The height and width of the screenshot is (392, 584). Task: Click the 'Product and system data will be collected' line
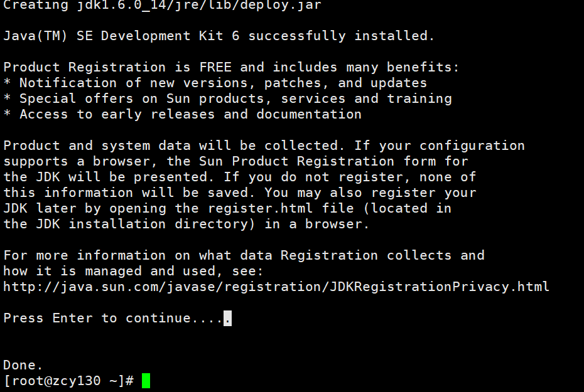pyautogui.click(x=264, y=146)
